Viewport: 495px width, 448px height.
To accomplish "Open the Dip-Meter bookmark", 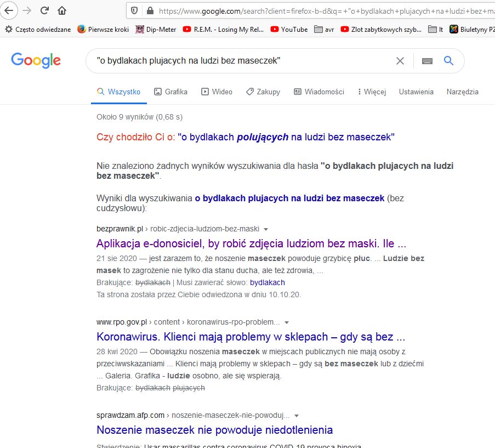I will pyautogui.click(x=156, y=30).
